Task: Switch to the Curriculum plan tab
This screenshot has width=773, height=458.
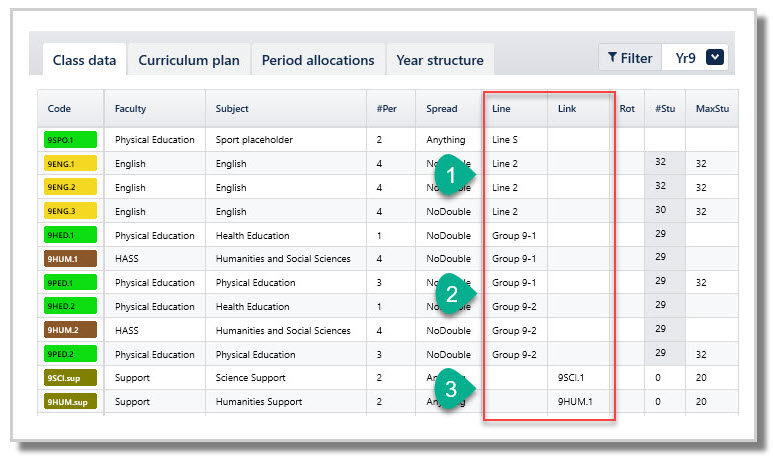Action: (189, 60)
